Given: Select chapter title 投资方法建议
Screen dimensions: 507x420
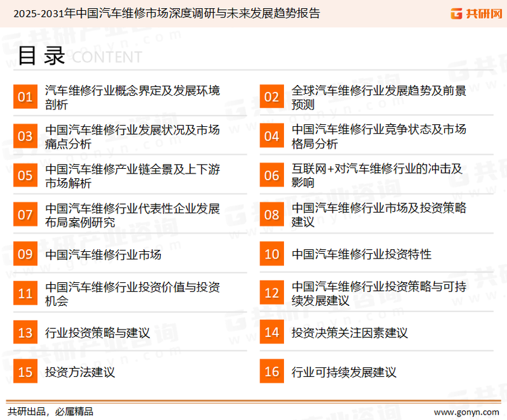Looking at the screenshot, I should pyautogui.click(x=80, y=372).
